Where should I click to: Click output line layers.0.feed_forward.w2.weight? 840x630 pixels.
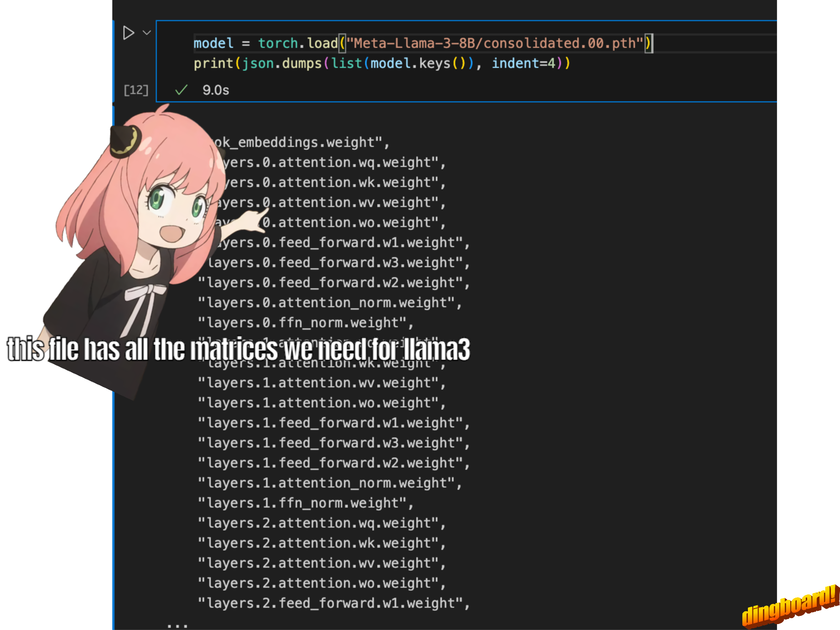tap(334, 283)
